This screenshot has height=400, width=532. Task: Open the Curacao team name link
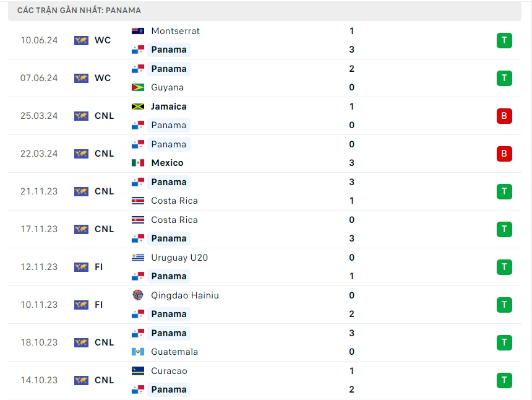click(169, 371)
